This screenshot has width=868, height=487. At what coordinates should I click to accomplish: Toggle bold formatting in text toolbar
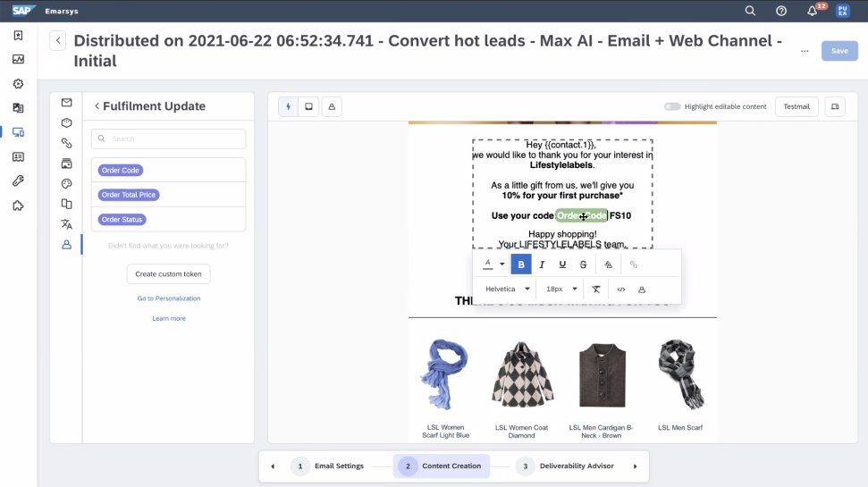(521, 264)
